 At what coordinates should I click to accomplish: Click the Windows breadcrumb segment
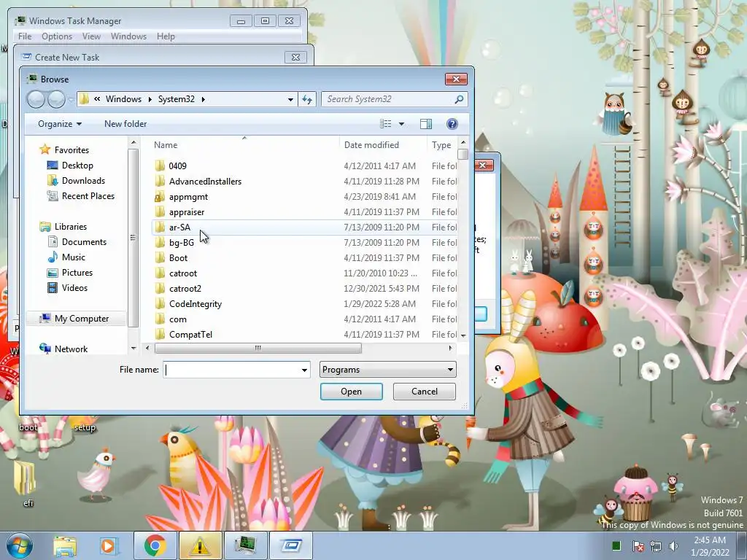pyautogui.click(x=123, y=99)
